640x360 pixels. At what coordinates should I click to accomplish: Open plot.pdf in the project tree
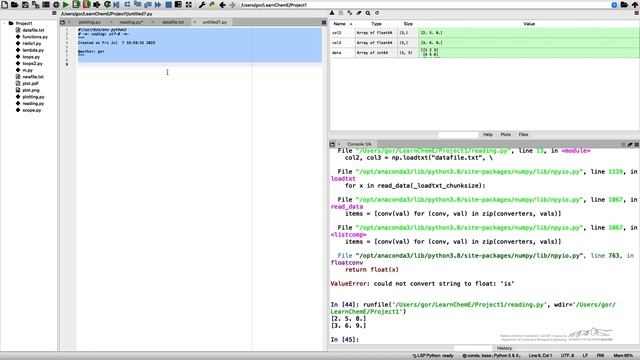point(30,84)
